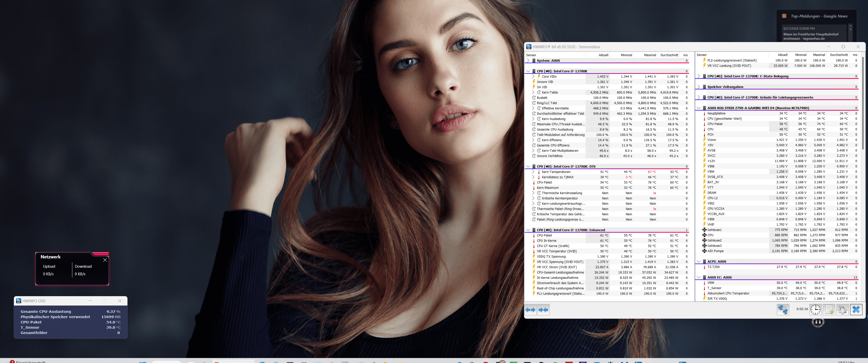Open HWiNFO sensor settings gear
868x363 pixels.
pyautogui.click(x=843, y=310)
